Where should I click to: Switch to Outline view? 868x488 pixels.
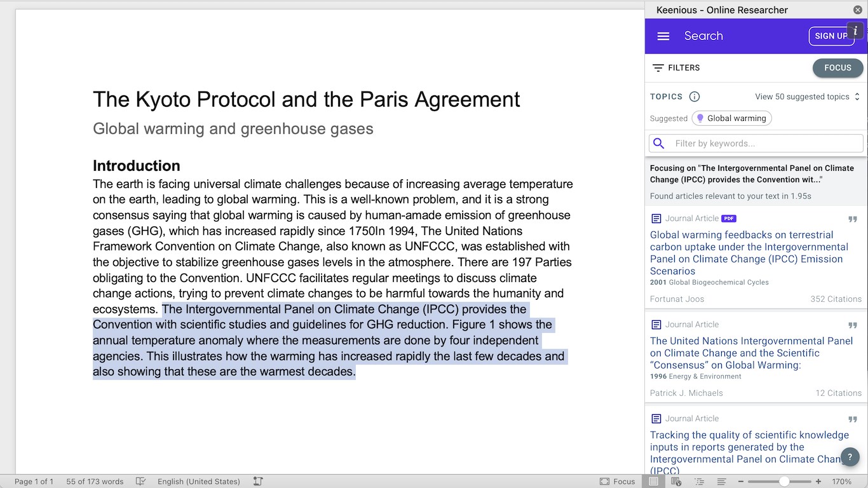tap(699, 482)
